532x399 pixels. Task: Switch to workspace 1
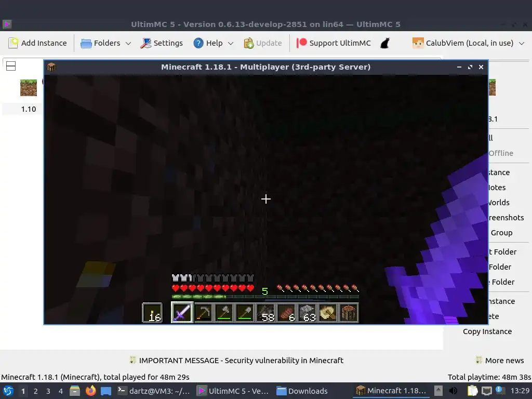(23, 391)
